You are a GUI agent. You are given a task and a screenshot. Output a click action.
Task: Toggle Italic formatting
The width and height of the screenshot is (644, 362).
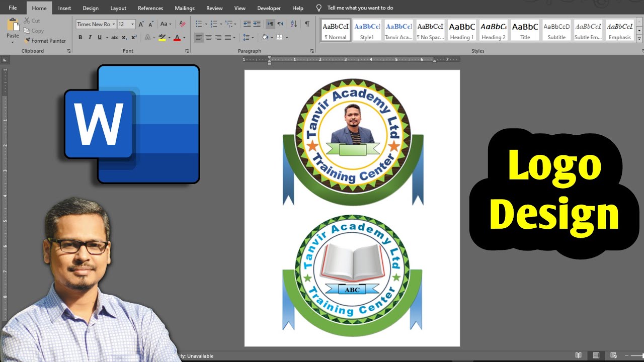[90, 38]
